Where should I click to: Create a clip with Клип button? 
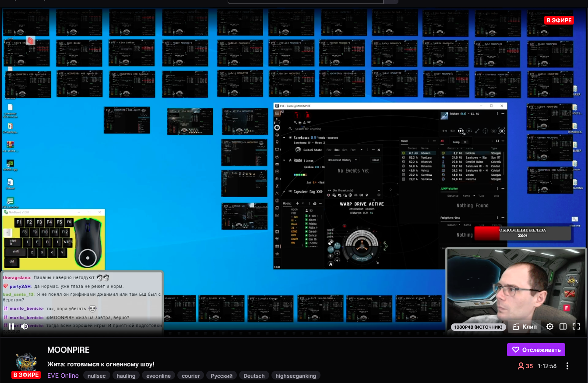coord(525,326)
